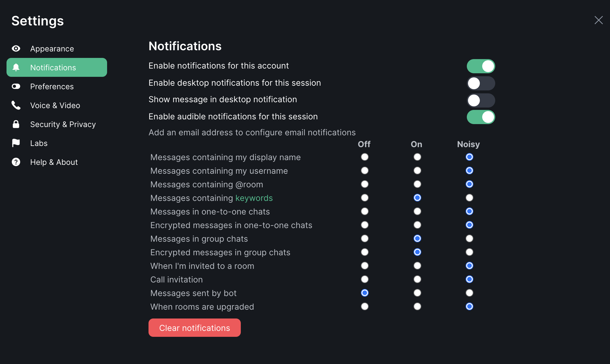Click the padlock icon for Security & Privacy
This screenshot has width=610, height=364.
(x=16, y=124)
